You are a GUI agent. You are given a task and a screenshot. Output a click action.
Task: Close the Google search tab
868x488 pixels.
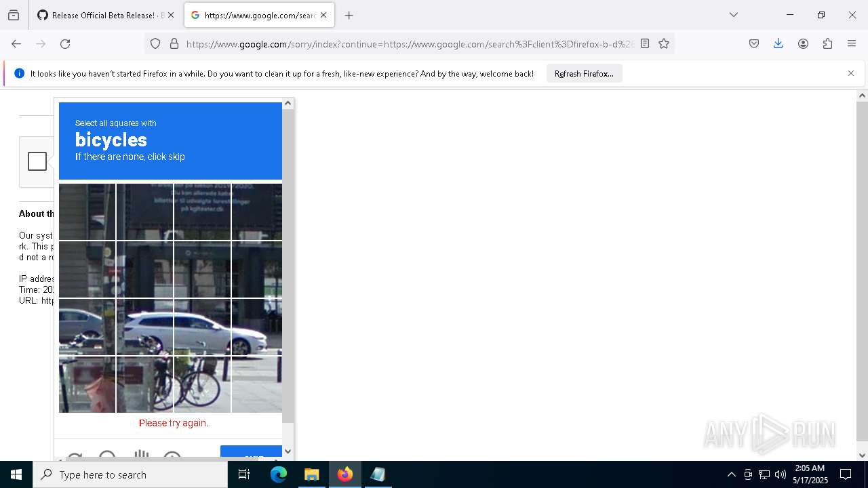click(323, 15)
